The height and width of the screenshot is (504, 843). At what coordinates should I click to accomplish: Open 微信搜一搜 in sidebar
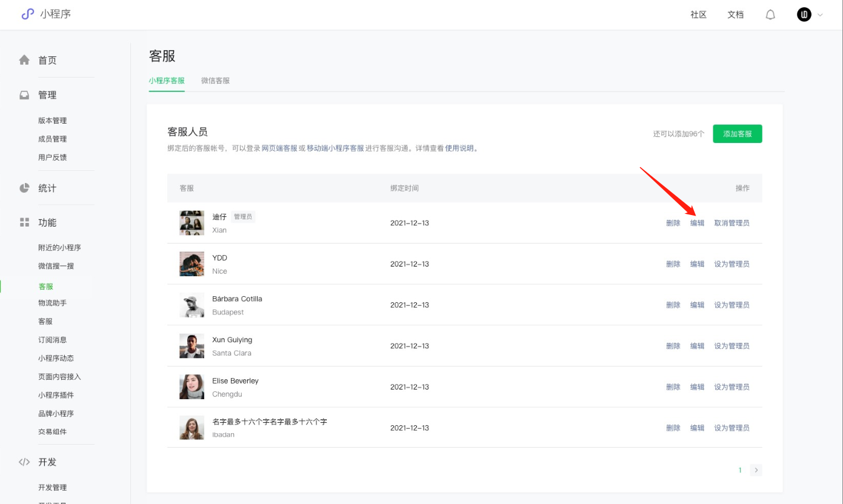(x=56, y=266)
